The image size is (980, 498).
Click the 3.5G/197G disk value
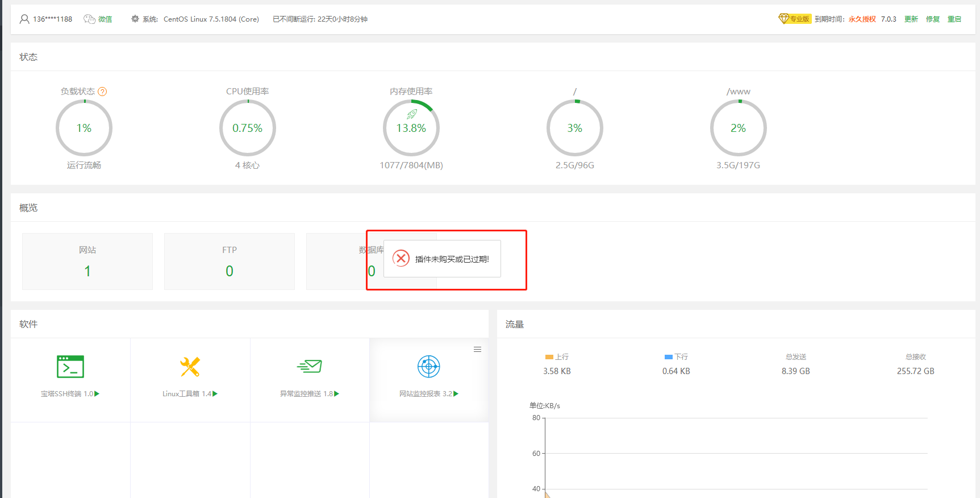coord(738,165)
